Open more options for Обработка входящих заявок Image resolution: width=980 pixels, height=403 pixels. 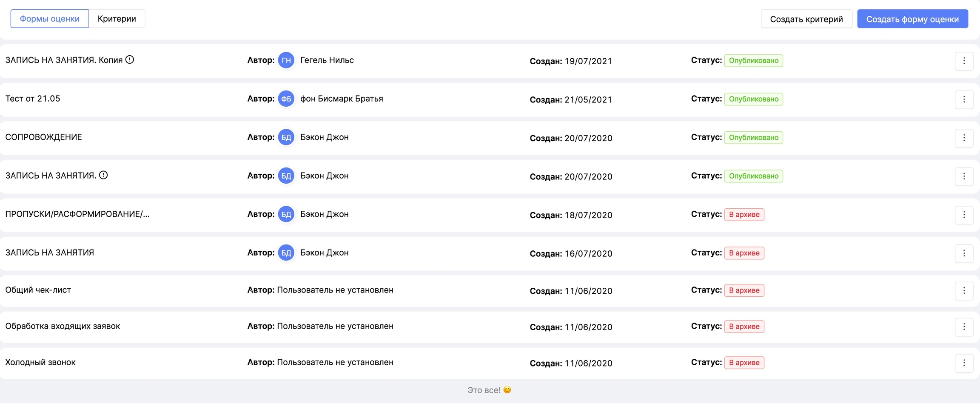(964, 327)
